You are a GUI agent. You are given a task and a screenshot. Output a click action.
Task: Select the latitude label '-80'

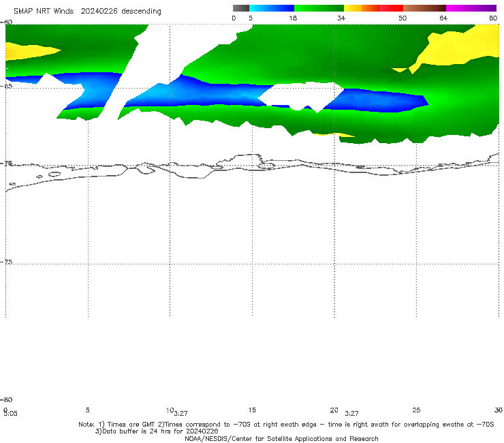click(6, 399)
